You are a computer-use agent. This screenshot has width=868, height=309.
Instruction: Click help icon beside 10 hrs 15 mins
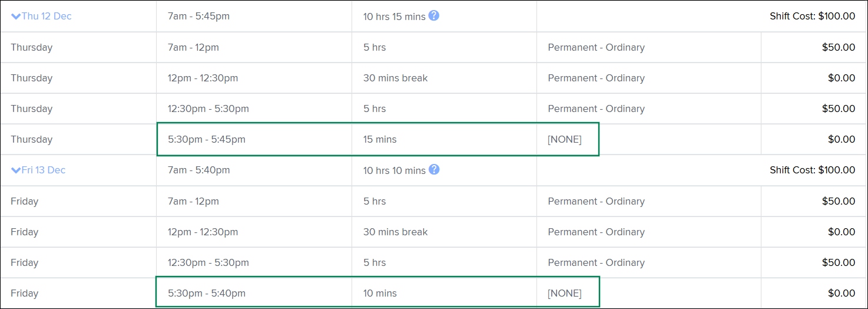434,16
